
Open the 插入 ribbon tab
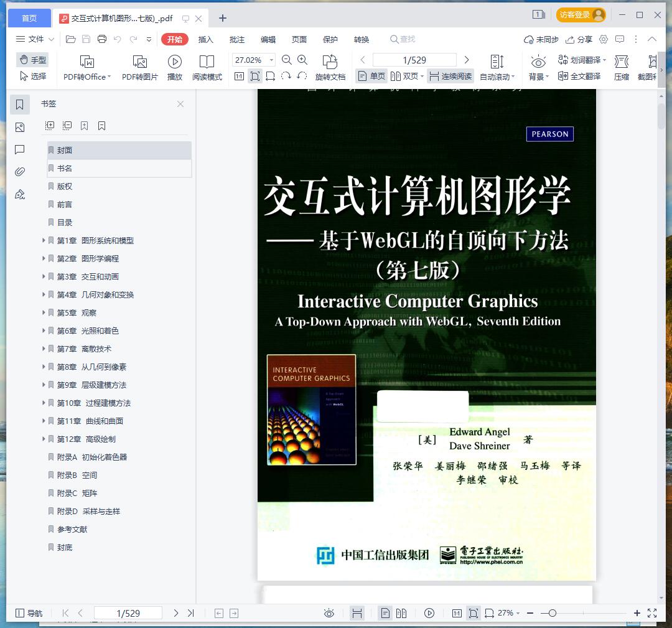tap(206, 39)
